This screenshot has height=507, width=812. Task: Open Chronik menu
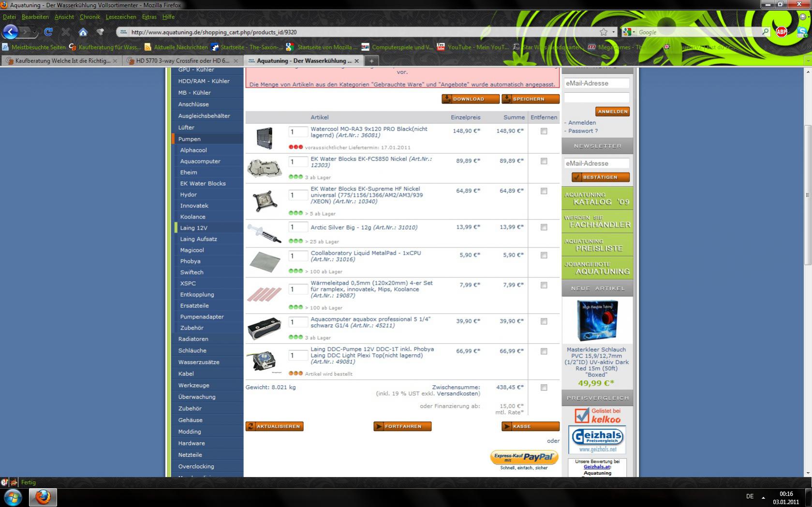tap(90, 17)
